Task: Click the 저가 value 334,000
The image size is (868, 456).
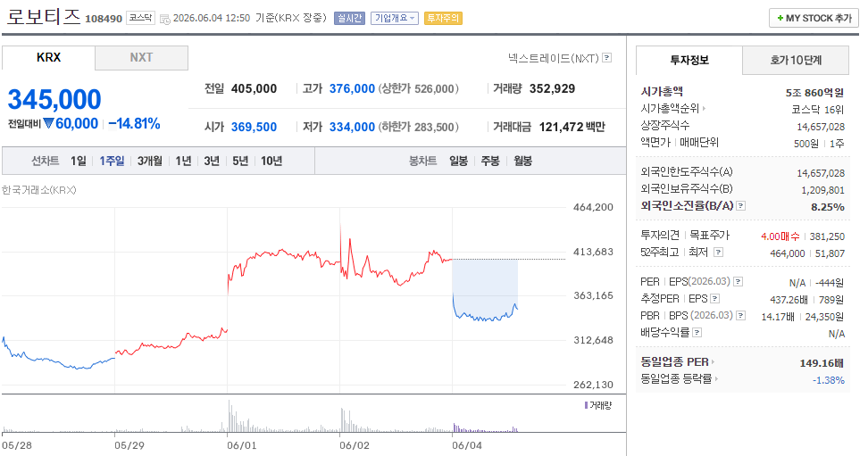Action: (352, 128)
